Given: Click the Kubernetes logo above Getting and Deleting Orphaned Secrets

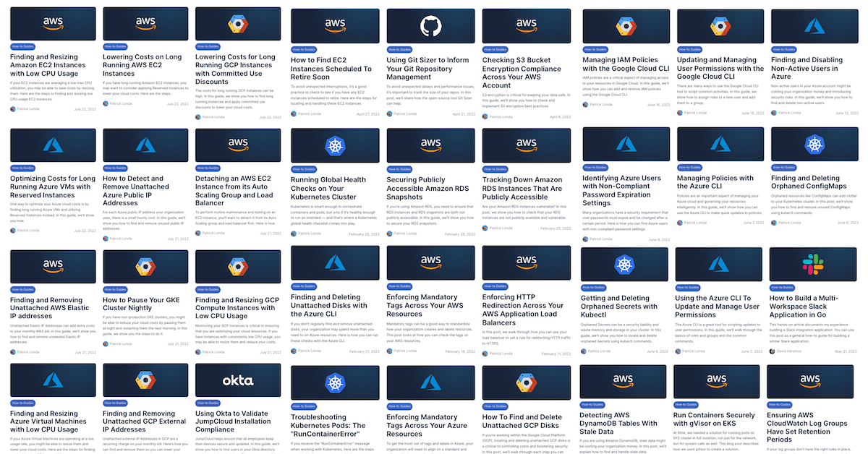Looking at the screenshot, I should [x=626, y=265].
